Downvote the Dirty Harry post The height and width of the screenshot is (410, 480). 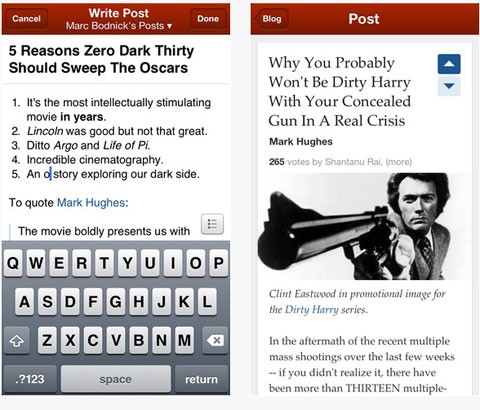tap(449, 86)
